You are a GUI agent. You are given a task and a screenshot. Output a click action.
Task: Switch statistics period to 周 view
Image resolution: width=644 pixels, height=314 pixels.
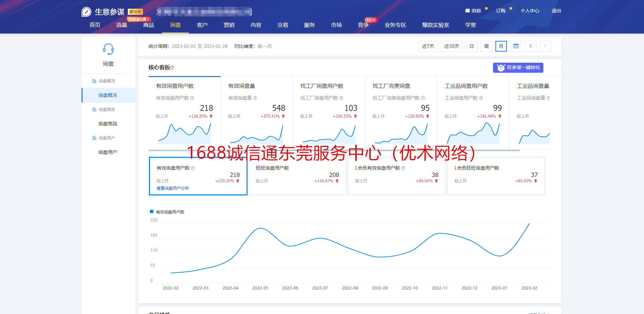point(486,46)
